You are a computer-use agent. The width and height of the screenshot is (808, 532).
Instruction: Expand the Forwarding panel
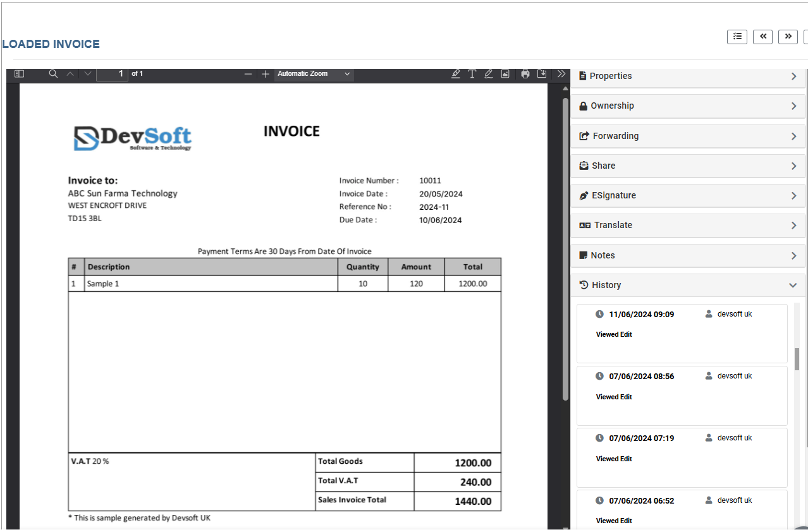point(688,136)
